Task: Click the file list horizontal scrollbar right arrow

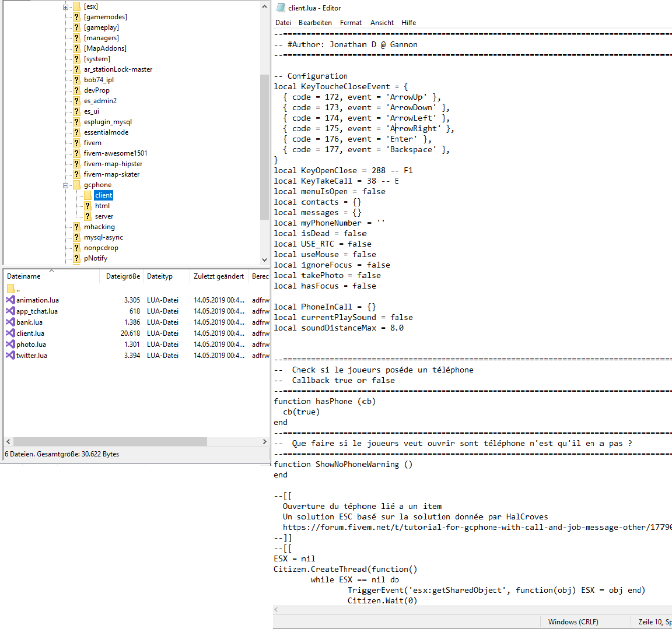Action: [x=264, y=442]
